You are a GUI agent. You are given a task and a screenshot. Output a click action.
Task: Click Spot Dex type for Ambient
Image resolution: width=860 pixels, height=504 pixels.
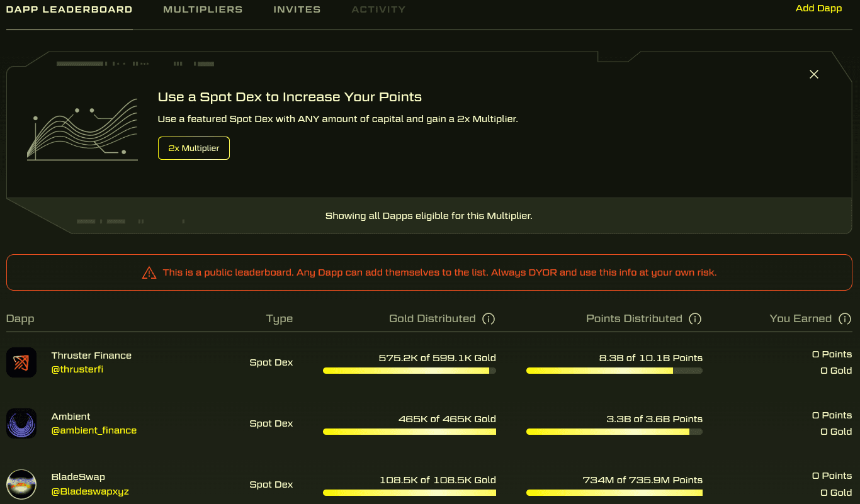pyautogui.click(x=271, y=423)
